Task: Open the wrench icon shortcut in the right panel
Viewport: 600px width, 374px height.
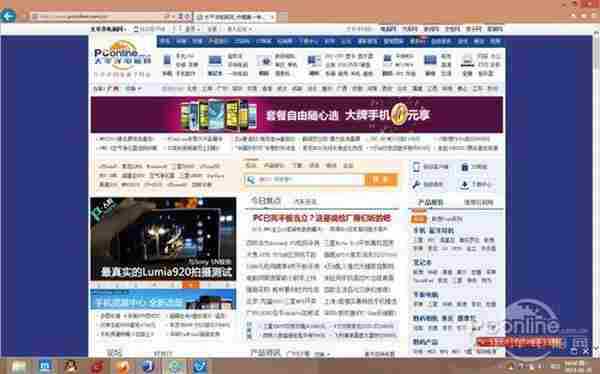Action: tap(416, 185)
